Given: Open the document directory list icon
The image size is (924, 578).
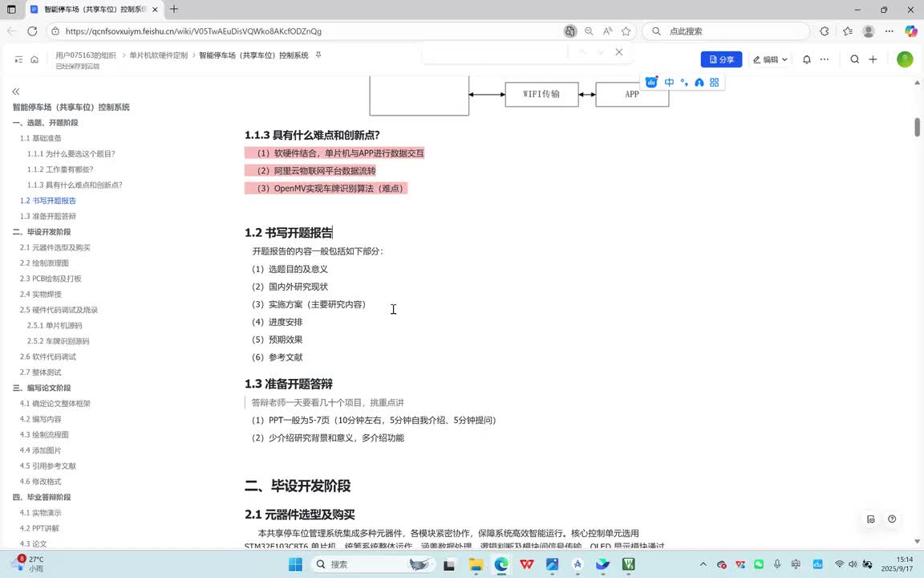Looking at the screenshot, I should point(19,59).
